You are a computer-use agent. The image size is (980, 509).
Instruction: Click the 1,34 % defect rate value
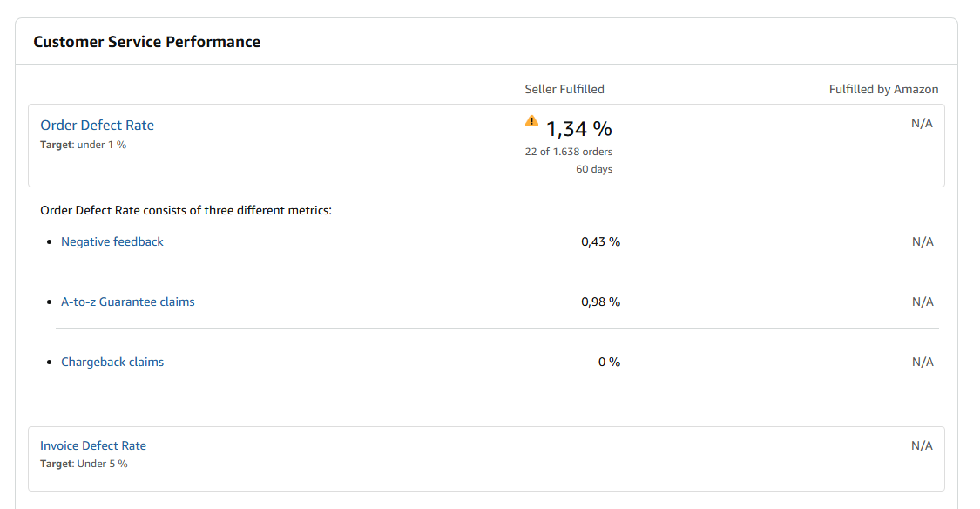point(578,129)
